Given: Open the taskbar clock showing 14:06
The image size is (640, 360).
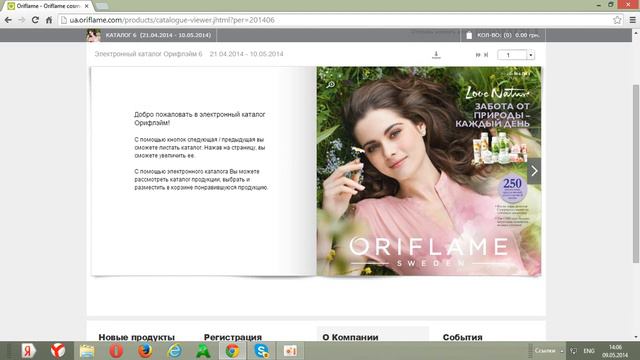Looking at the screenshot, I should click(x=615, y=351).
